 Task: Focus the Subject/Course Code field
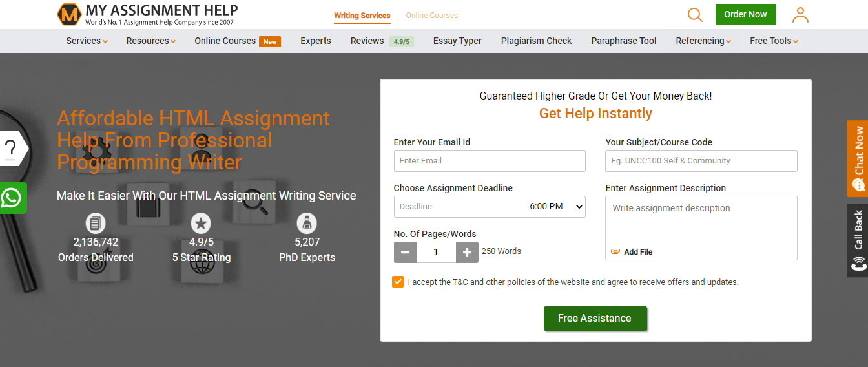coord(701,161)
